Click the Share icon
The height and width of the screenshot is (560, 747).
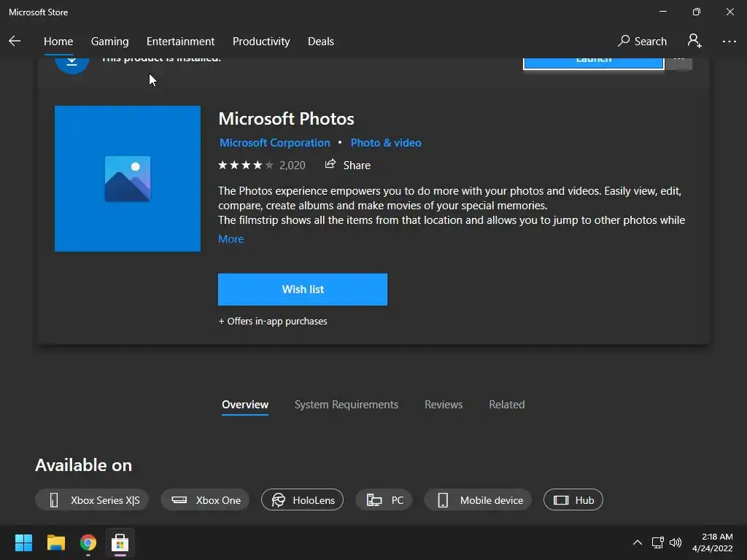(330, 164)
